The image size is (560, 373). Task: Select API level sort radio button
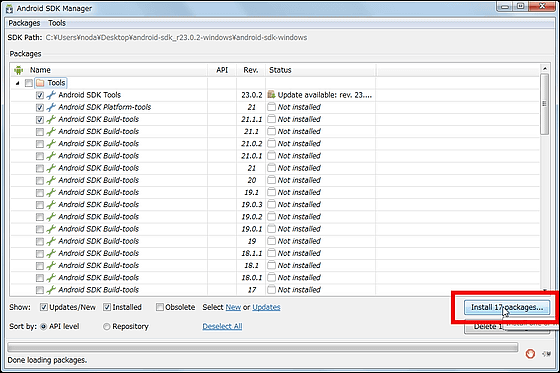pos(44,327)
